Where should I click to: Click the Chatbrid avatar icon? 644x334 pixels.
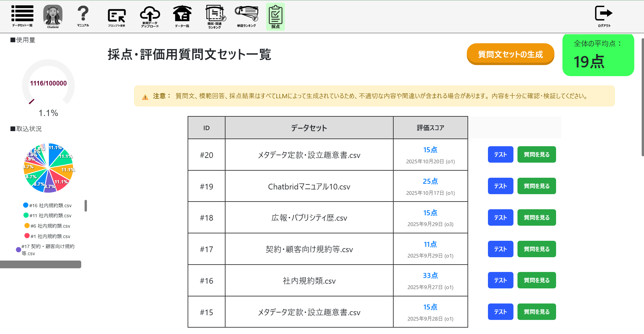pos(53,16)
